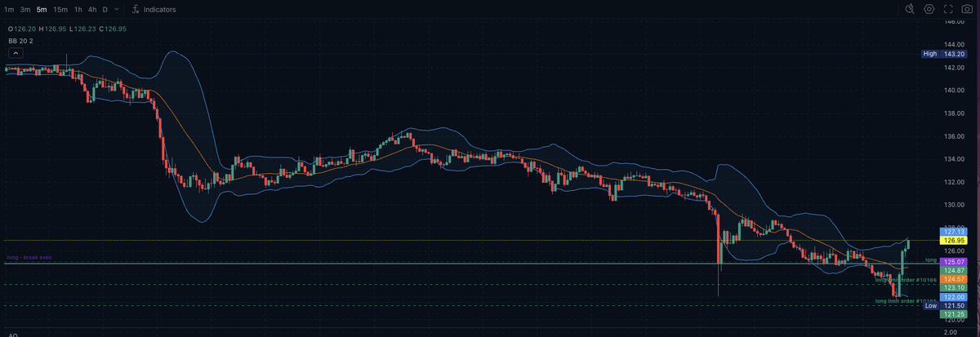Select the D daily timeframe

pos(105,10)
